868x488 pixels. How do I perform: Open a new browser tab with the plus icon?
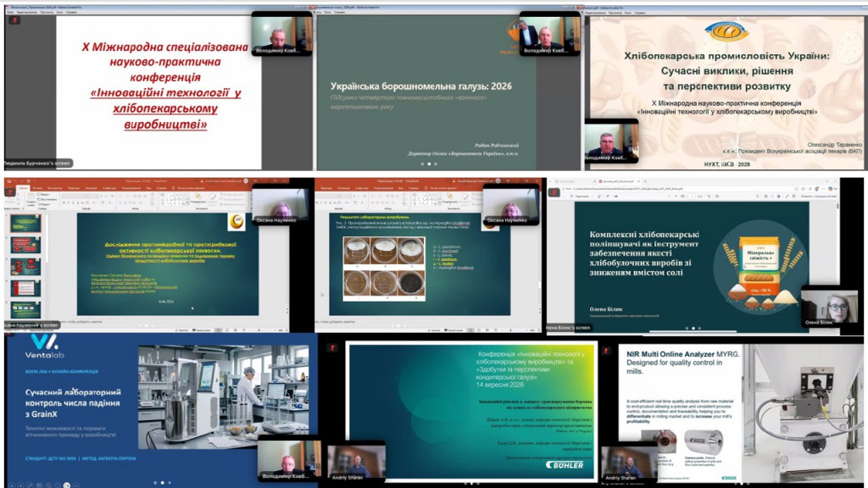coord(645,181)
